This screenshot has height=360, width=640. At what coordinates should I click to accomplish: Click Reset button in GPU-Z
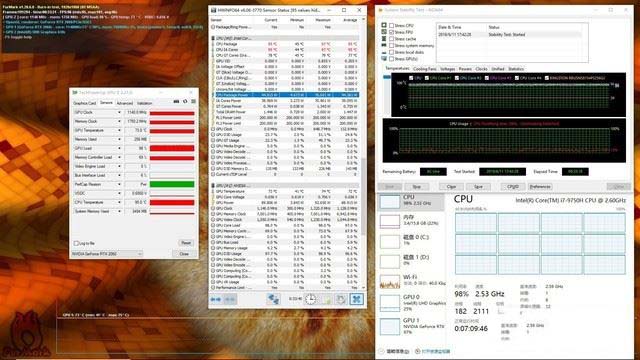(186, 243)
